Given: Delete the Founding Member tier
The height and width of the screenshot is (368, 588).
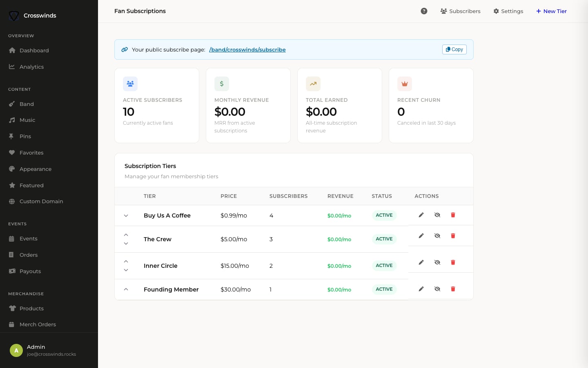Looking at the screenshot, I should pyautogui.click(x=453, y=289).
